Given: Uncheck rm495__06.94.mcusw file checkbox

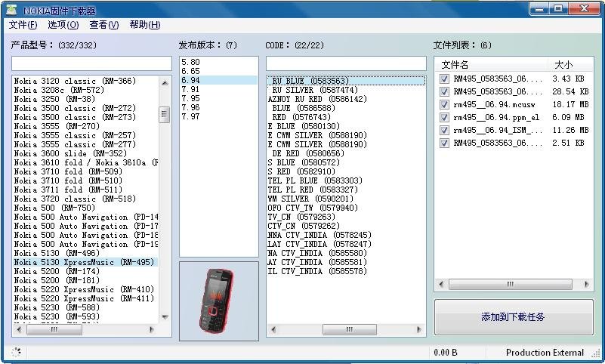Looking at the screenshot, I should pyautogui.click(x=444, y=104).
